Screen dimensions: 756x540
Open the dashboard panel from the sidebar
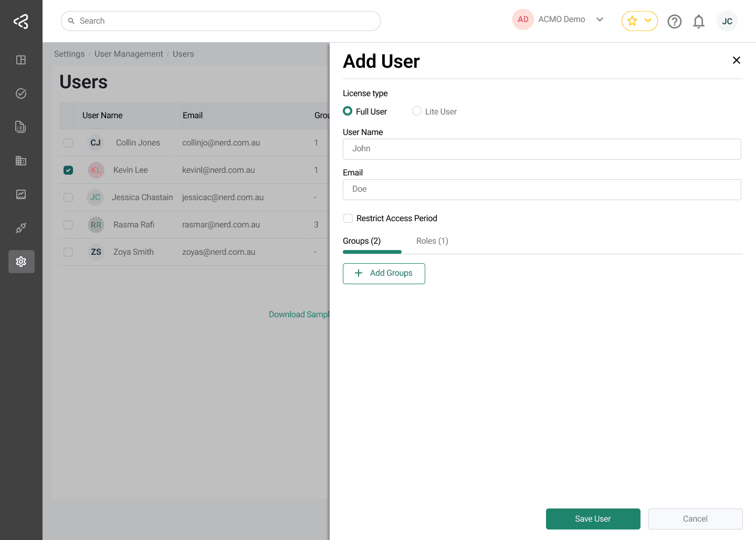click(21, 60)
